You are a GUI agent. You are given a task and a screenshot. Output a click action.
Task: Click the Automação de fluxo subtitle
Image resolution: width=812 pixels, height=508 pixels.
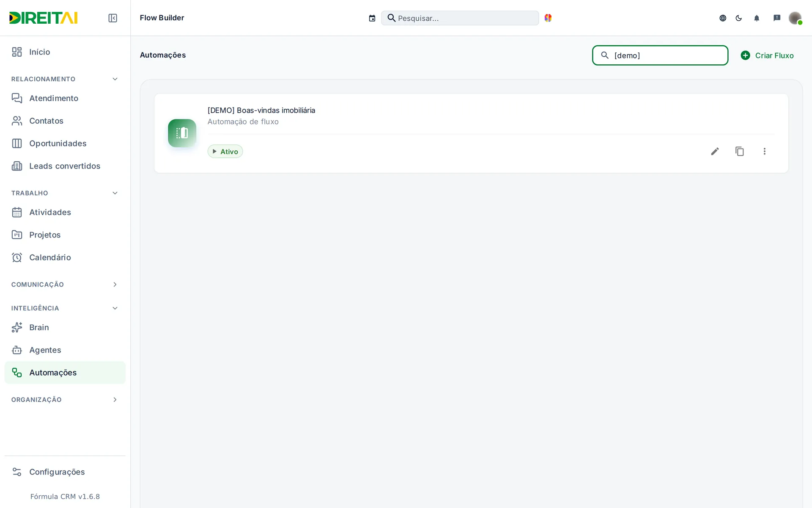[x=243, y=121]
